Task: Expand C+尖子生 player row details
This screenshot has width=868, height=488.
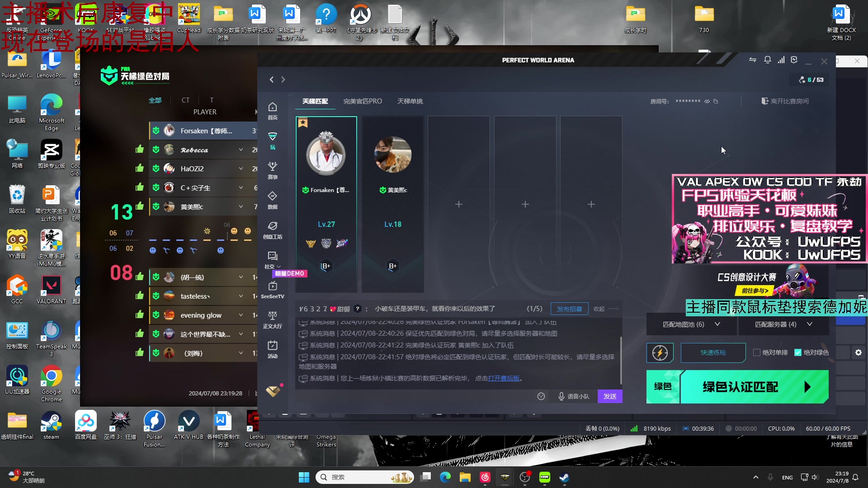Action: pos(241,188)
